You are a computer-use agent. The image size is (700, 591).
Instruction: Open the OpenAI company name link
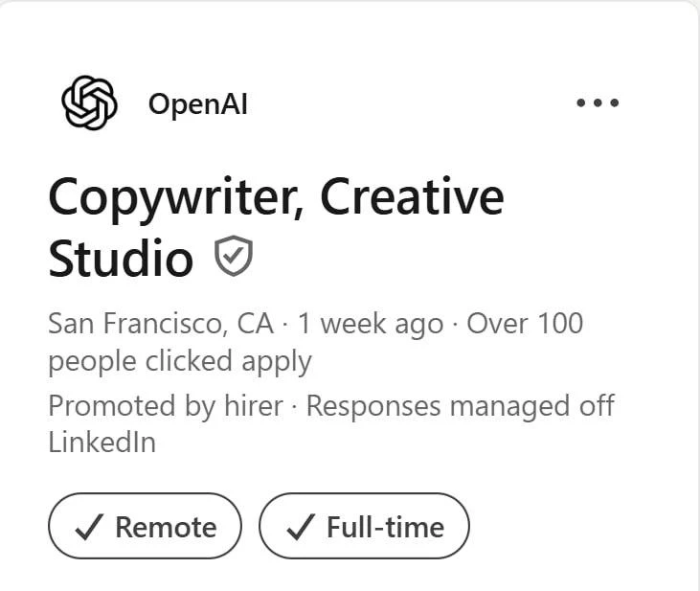(x=198, y=104)
